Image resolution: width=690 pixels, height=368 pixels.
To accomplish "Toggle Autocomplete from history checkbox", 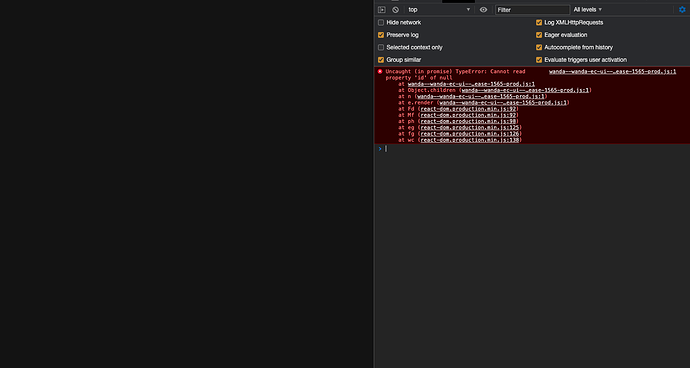I will pos(539,47).
